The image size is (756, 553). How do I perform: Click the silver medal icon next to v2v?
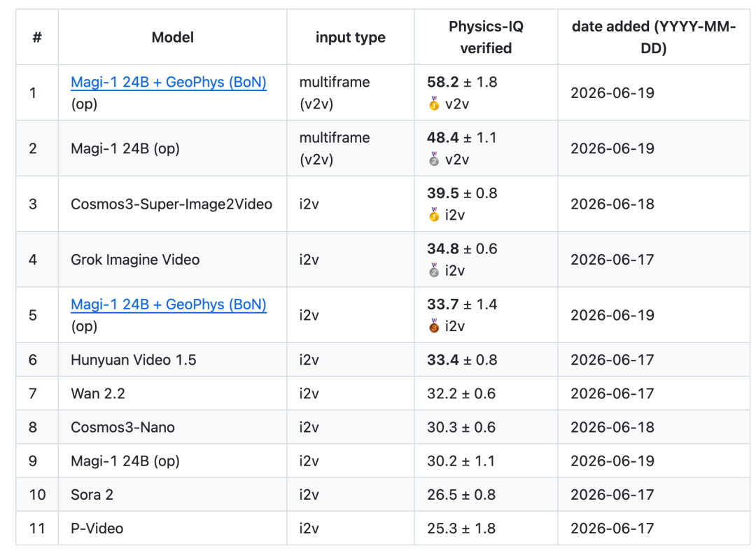[x=434, y=159]
